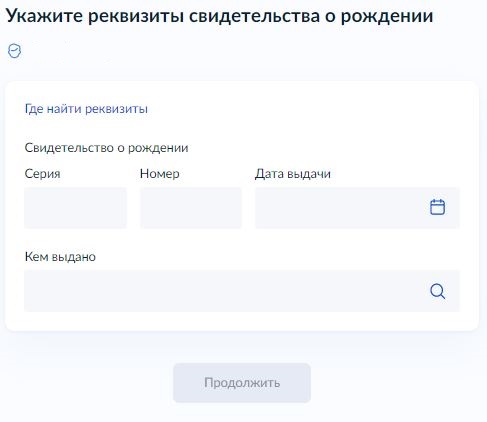
Task: Open the assistant face icon below title
Action: click(14, 51)
